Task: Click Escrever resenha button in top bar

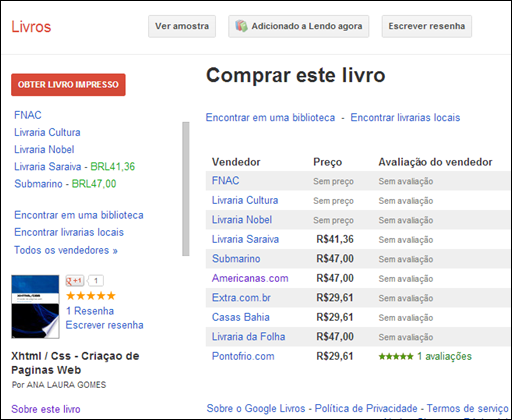Action: click(x=427, y=26)
